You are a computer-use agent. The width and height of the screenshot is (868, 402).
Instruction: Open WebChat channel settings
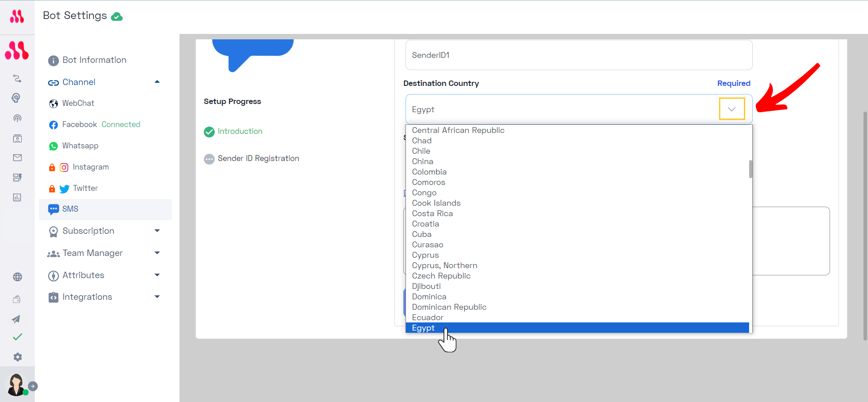tap(78, 103)
